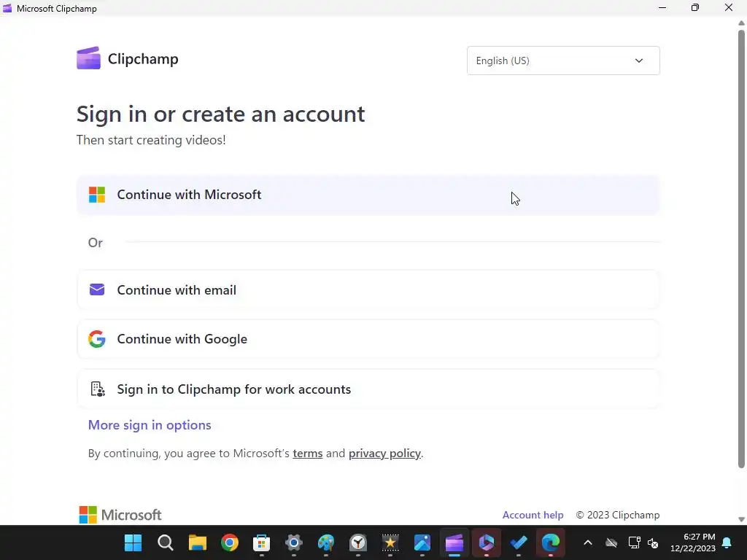
Task: Open the Windows Start menu
Action: click(x=133, y=542)
